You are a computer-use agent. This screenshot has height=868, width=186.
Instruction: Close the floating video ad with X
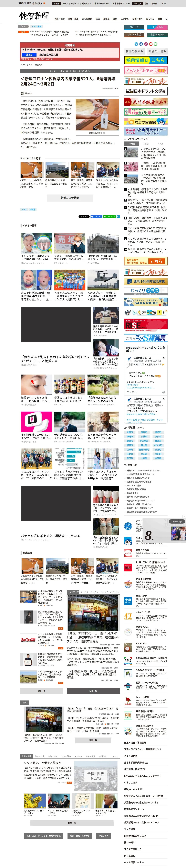point(184,517)
